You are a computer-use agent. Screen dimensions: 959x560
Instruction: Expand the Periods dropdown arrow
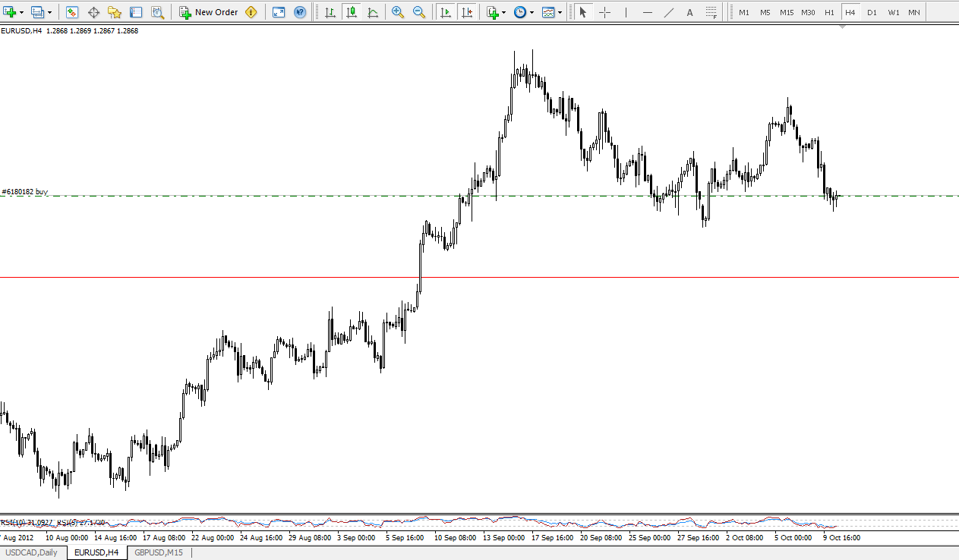click(532, 12)
